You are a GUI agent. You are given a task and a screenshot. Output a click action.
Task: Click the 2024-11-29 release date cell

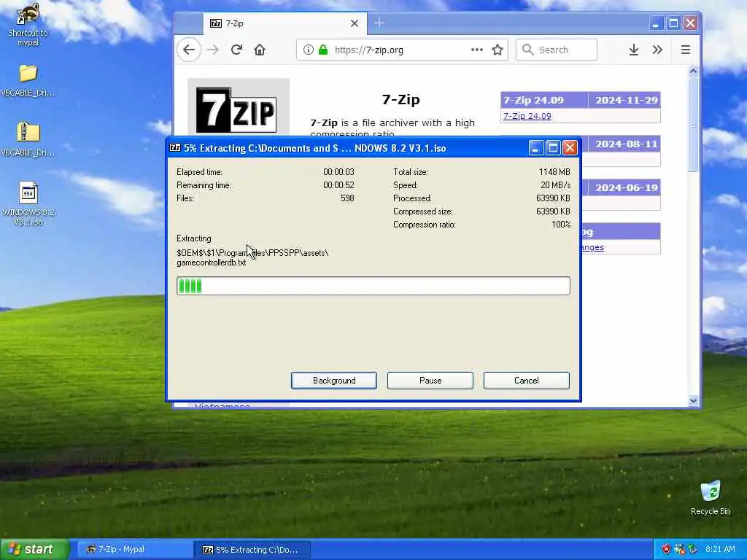click(x=626, y=101)
